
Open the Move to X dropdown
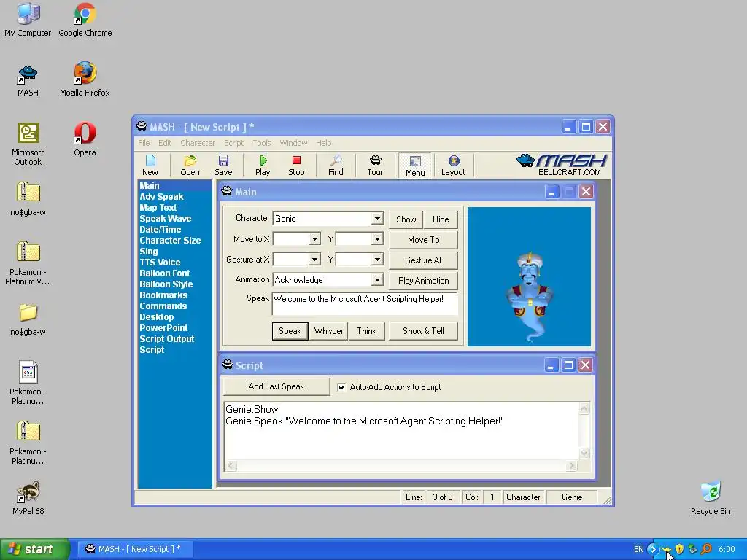click(x=314, y=239)
